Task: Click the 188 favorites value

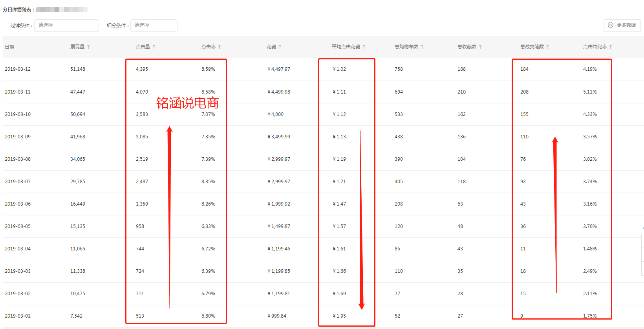Action: pos(461,69)
